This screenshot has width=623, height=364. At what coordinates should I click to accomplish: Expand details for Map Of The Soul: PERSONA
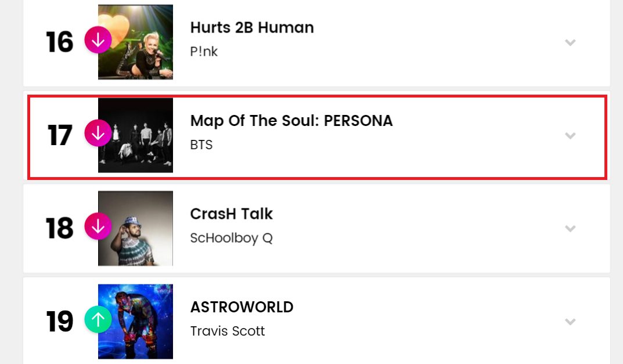tap(570, 135)
